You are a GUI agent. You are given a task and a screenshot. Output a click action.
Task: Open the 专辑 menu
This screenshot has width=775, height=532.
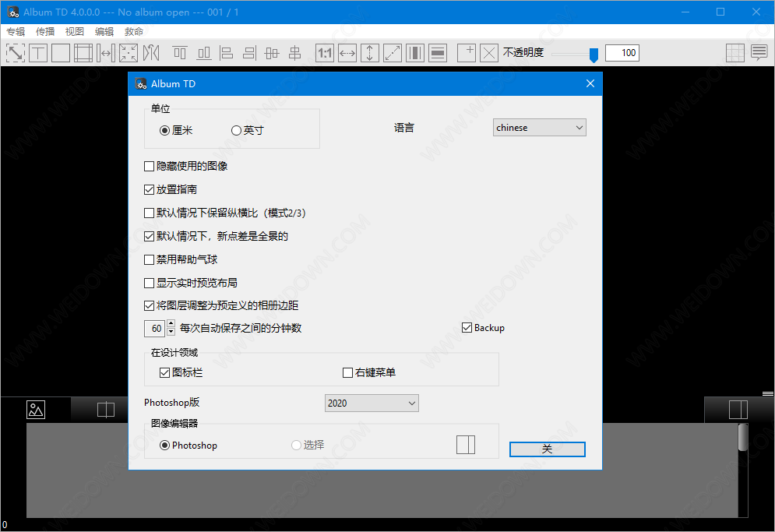pos(16,32)
